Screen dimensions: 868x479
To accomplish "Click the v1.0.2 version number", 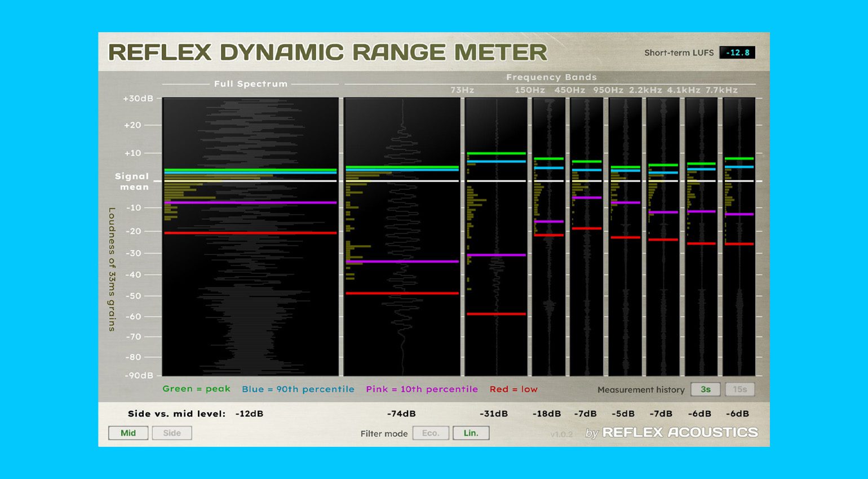I will [x=561, y=434].
